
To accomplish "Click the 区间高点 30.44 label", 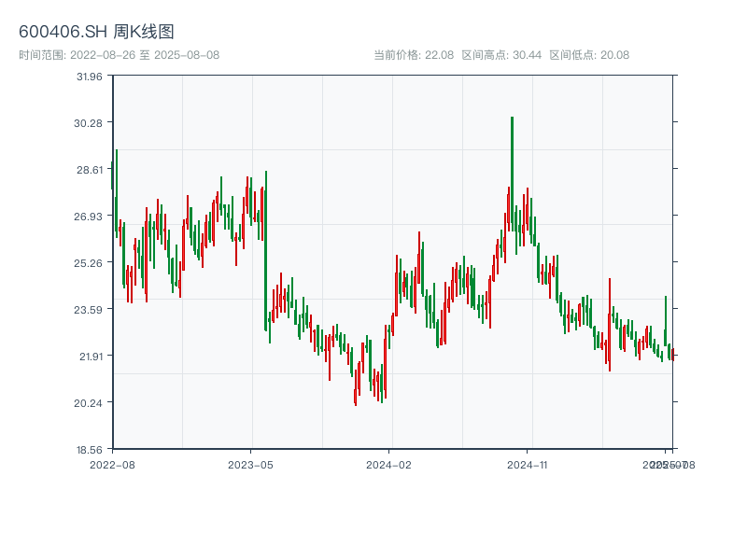I will [x=501, y=55].
